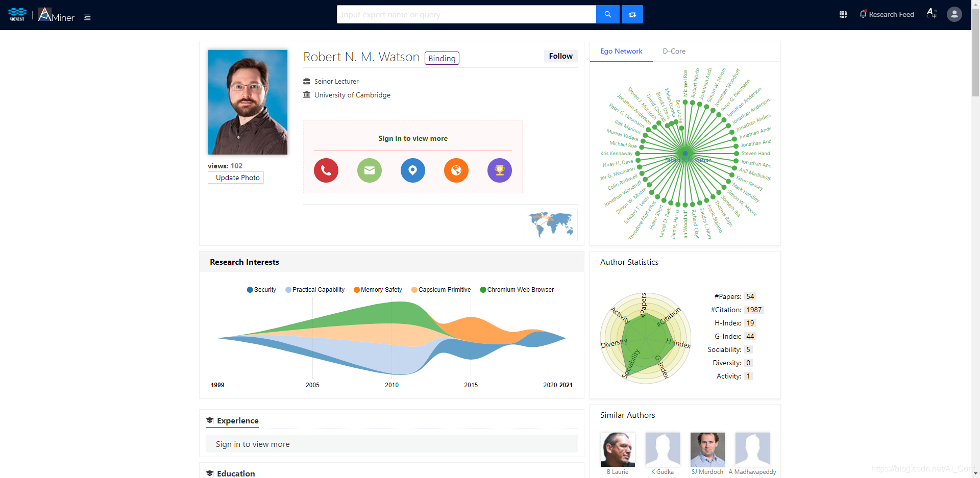
Task: Click the Kris Kennaway node label
Action: click(x=616, y=153)
